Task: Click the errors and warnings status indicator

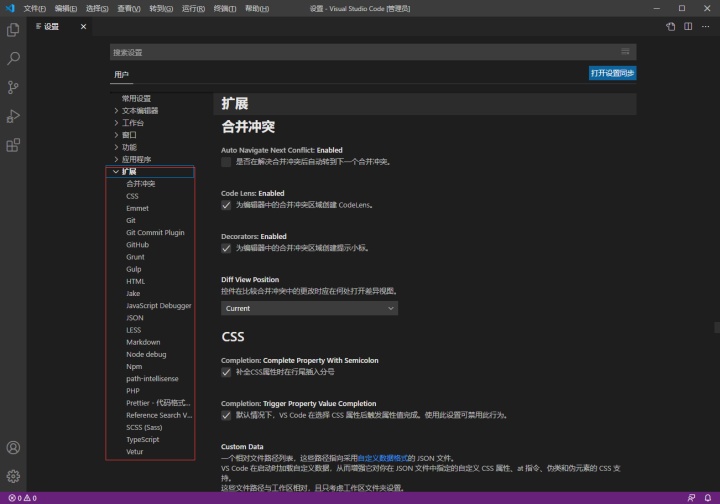Action: [22, 498]
